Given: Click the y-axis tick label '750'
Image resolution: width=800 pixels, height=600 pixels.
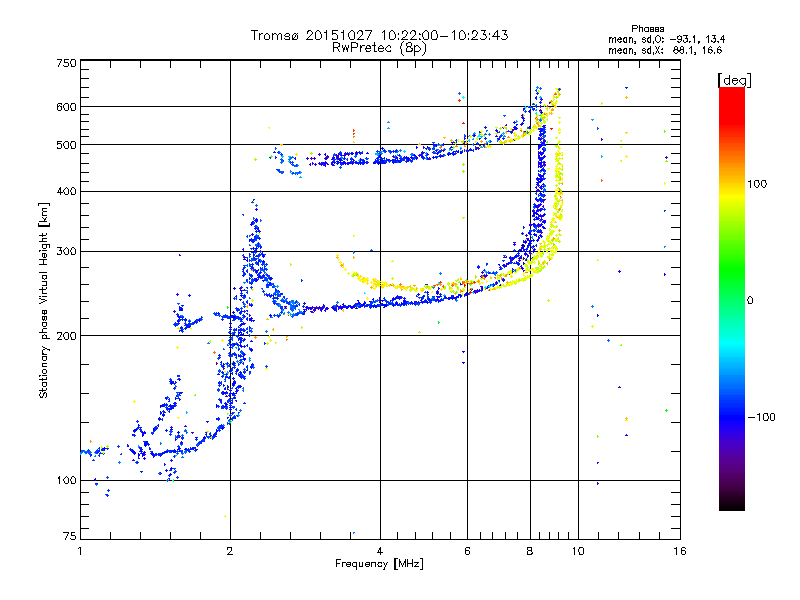Looking at the screenshot, I should pos(67,63).
